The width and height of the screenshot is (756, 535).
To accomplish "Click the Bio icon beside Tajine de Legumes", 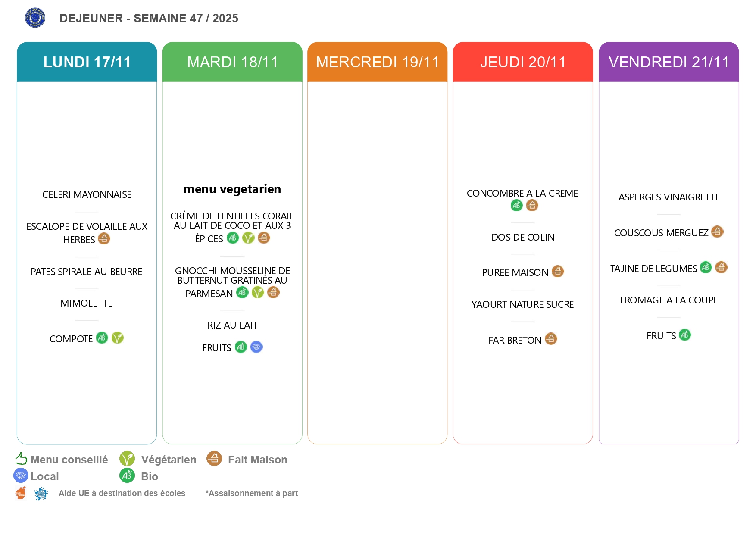I will click(706, 267).
